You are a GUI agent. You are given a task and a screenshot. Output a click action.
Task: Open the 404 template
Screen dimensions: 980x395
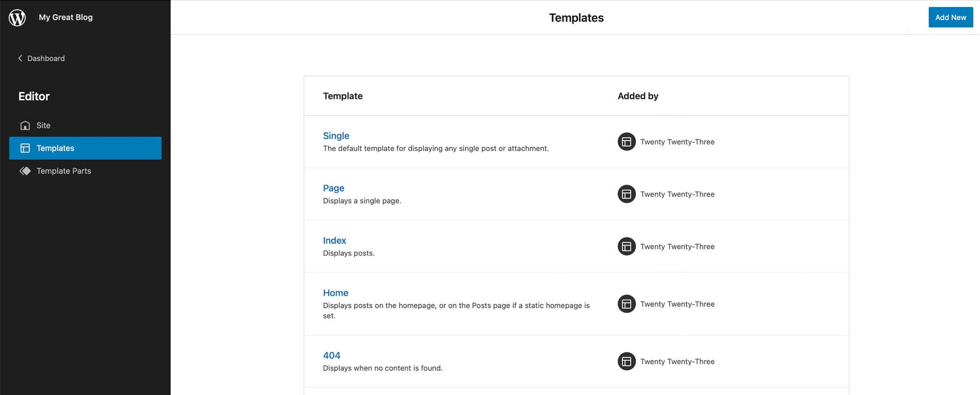tap(332, 355)
